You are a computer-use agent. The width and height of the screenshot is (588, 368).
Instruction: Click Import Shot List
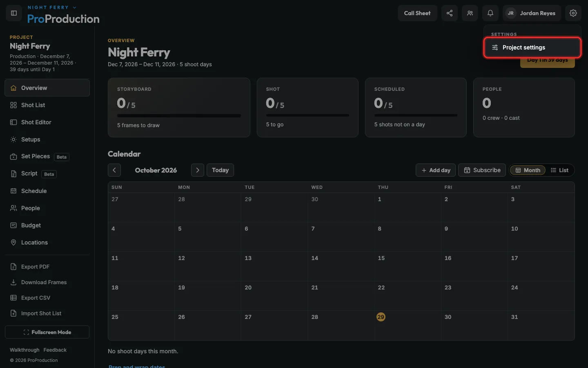[47, 313]
